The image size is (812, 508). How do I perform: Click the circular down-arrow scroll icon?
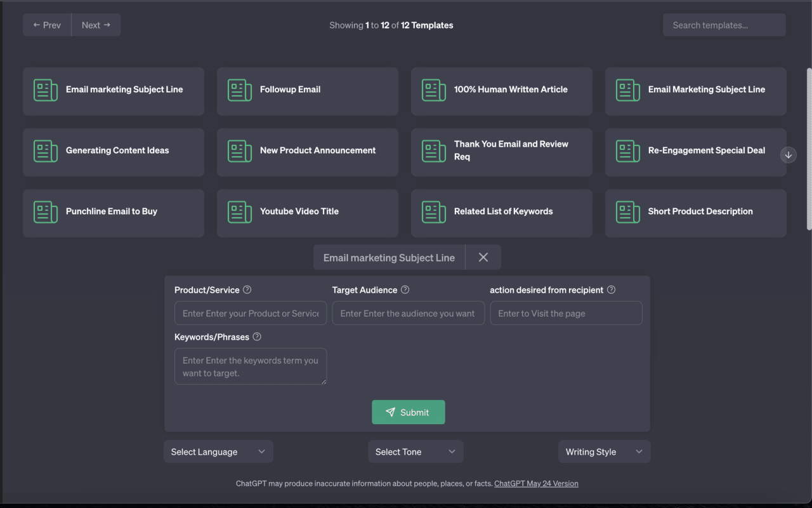788,155
